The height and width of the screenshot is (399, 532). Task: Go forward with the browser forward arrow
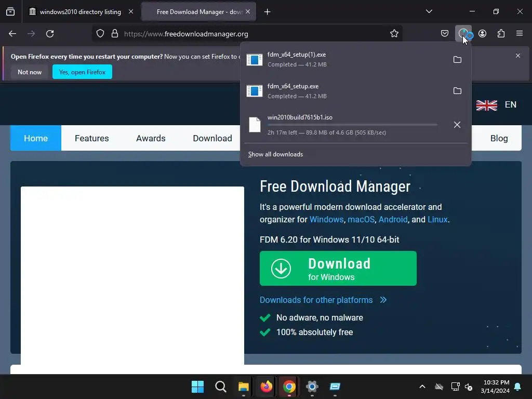(31, 34)
